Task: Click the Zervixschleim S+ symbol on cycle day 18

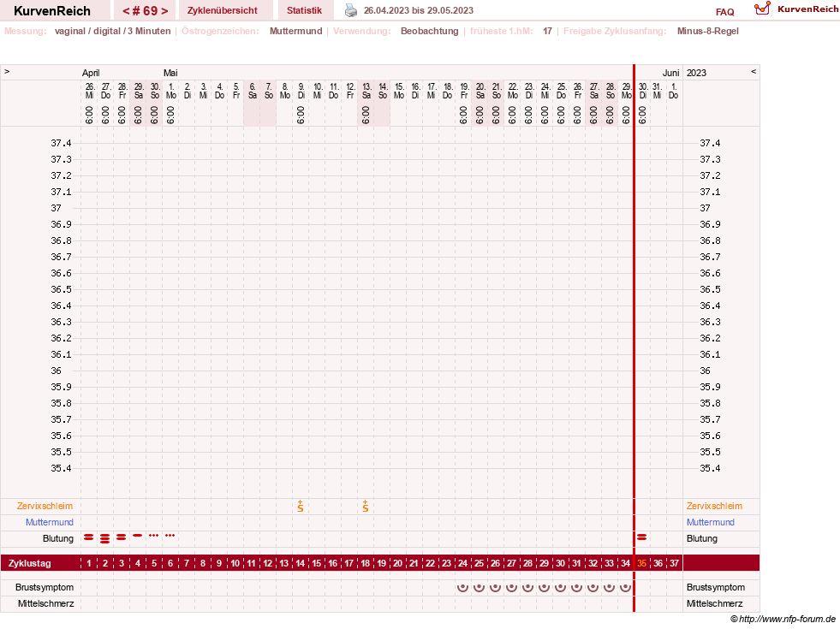Action: (366, 506)
